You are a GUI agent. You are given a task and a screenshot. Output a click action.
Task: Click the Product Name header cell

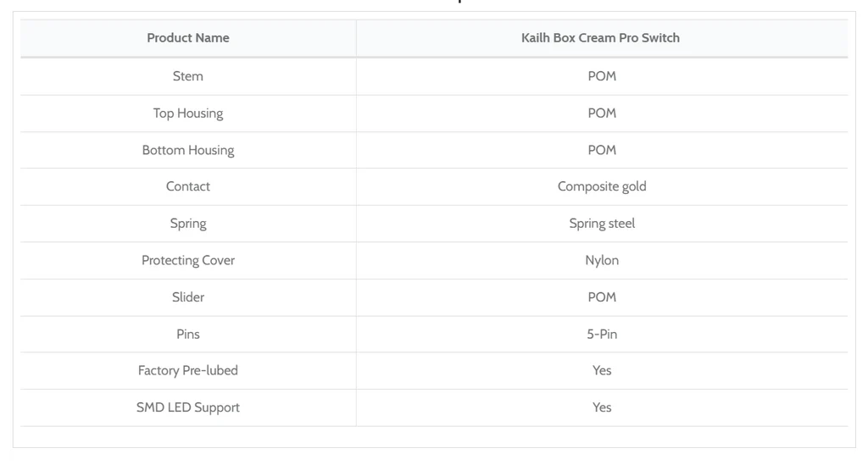coord(188,38)
